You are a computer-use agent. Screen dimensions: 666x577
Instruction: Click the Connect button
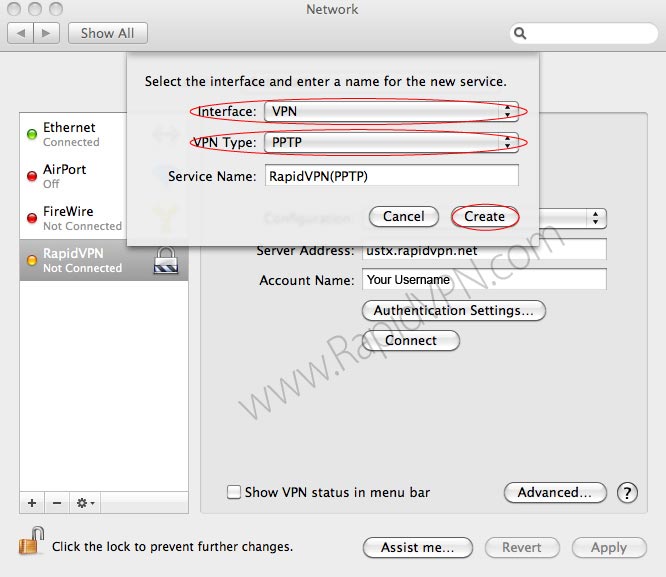(x=411, y=341)
